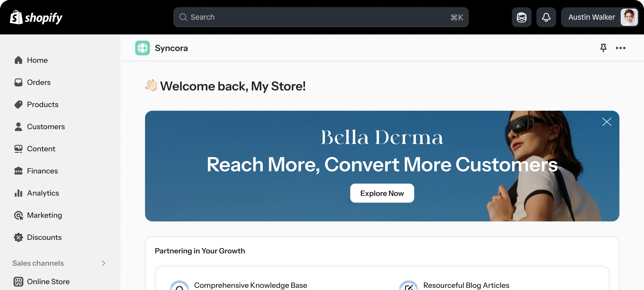
Task: Click the Home house icon
Action: [18, 60]
